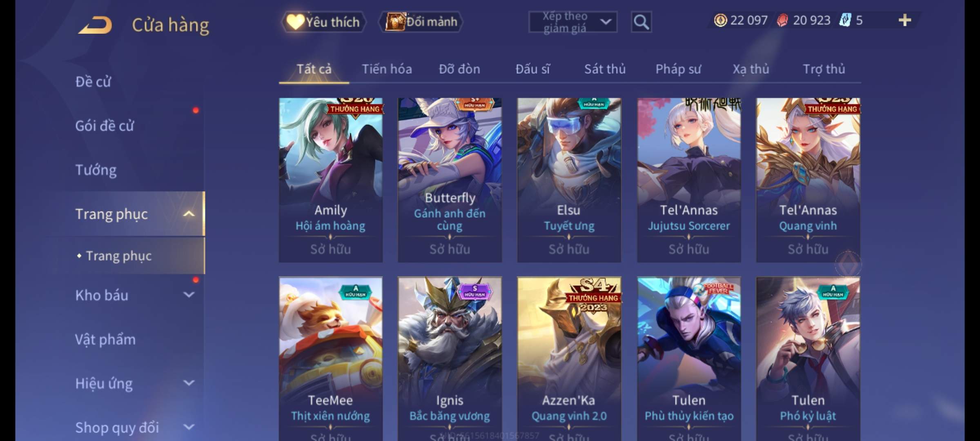
Task: Tap the red ruby currency icon
Action: (x=782, y=20)
